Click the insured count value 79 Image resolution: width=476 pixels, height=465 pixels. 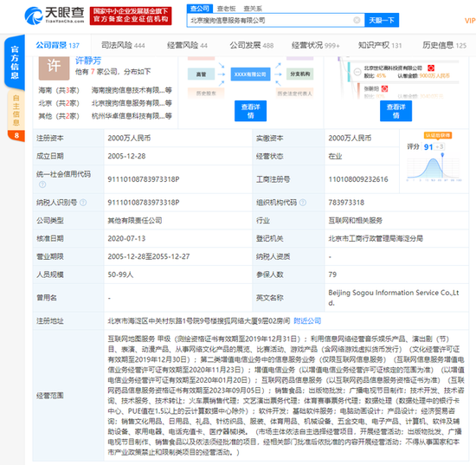tap(332, 274)
